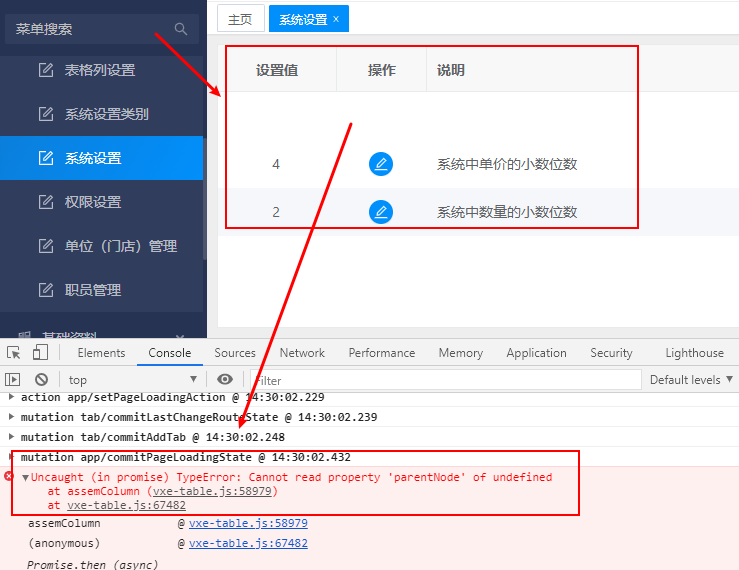Follow anonymous stack link vxe-table.js:67482

(248, 543)
